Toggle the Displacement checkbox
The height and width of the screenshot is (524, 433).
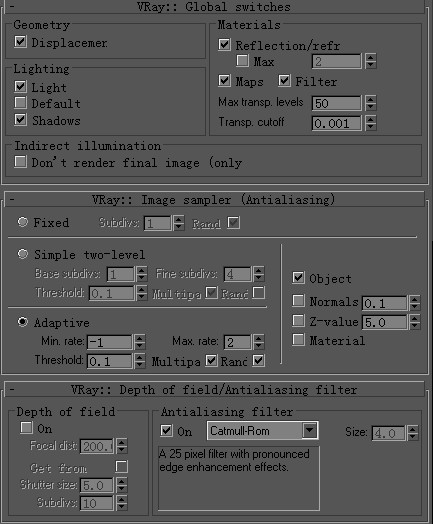click(20, 42)
